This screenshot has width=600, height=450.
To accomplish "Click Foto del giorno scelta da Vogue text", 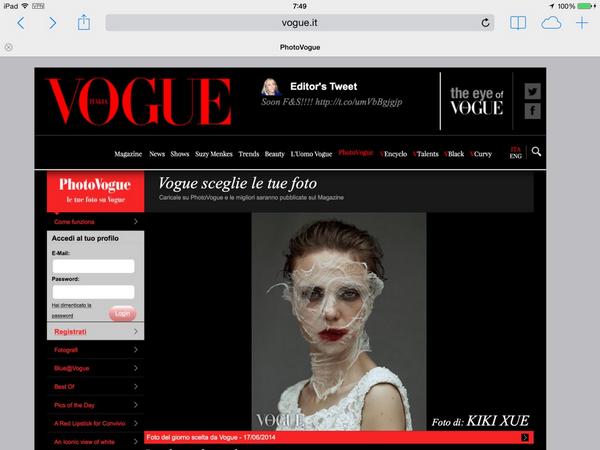I will (x=211, y=437).
